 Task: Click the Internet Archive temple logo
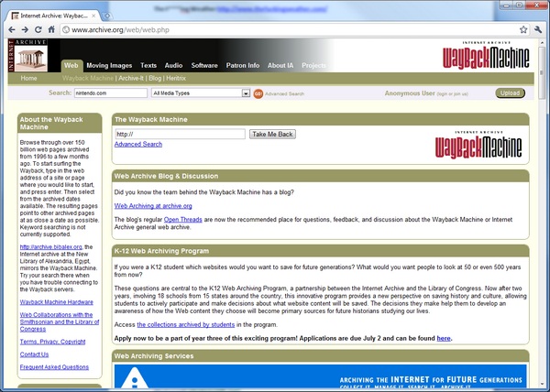coord(27,55)
